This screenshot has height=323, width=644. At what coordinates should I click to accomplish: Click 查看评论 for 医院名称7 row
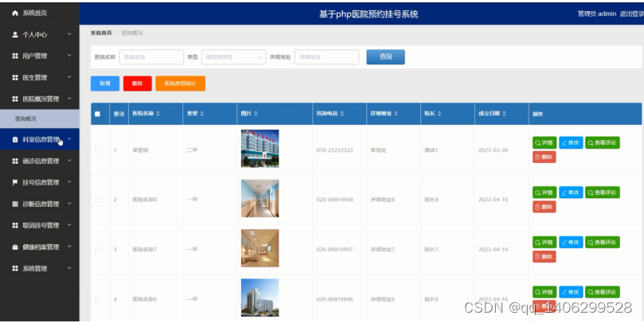[x=603, y=242]
